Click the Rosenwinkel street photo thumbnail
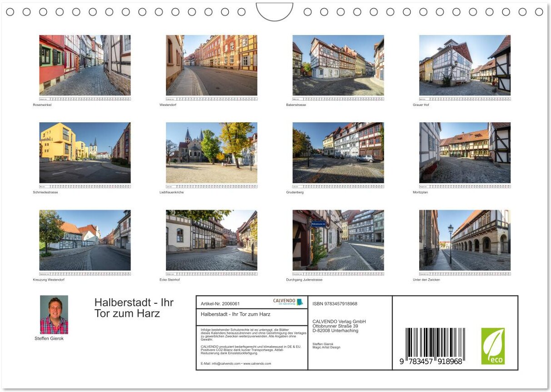This screenshot has height=392, width=551. click(x=85, y=65)
